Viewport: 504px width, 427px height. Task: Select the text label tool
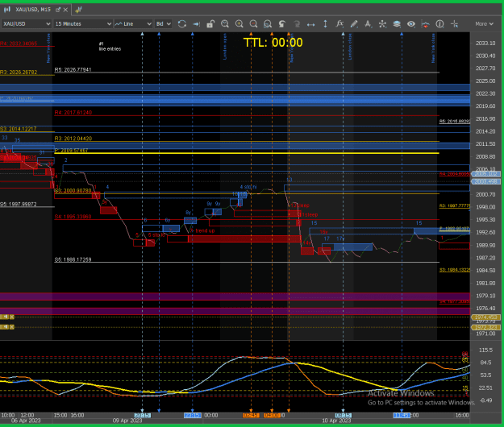[x=369, y=23]
